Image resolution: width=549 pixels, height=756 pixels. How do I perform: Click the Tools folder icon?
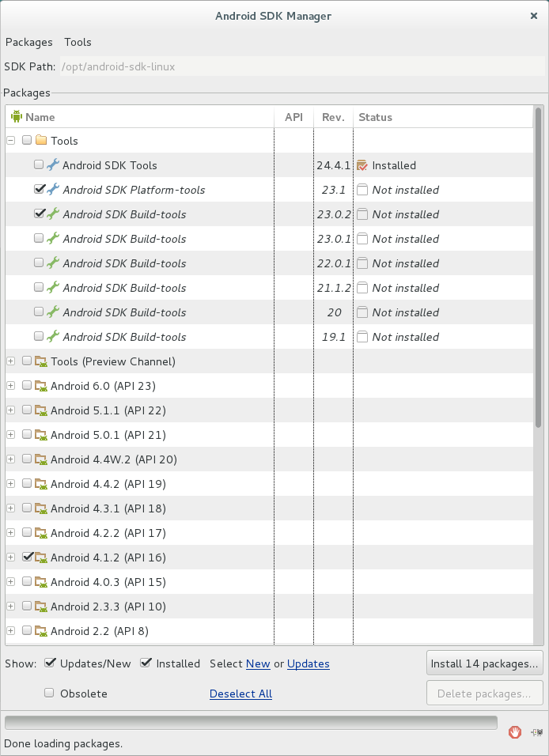coord(41,140)
